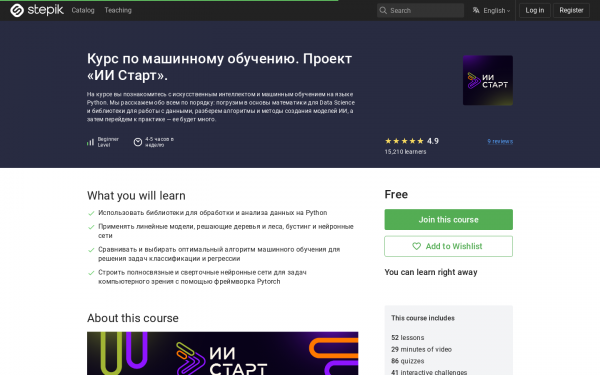Click the 'What you will learn' heading

tap(136, 196)
